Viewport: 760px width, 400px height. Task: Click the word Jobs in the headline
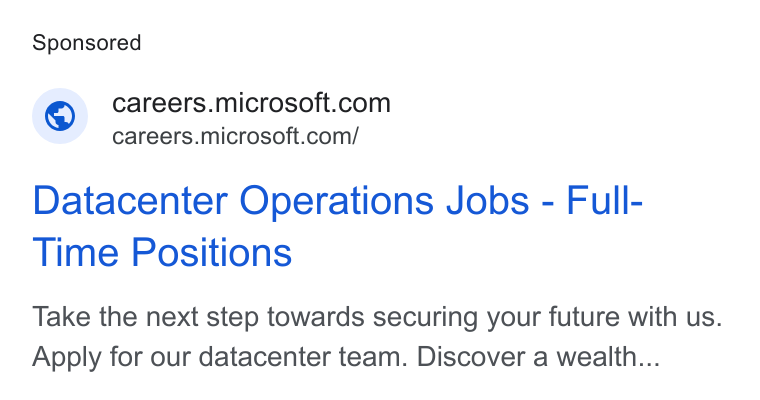[487, 200]
